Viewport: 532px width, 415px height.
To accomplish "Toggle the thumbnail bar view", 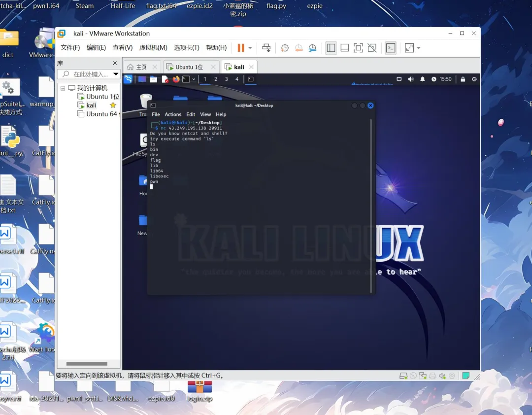I will pyautogui.click(x=345, y=48).
